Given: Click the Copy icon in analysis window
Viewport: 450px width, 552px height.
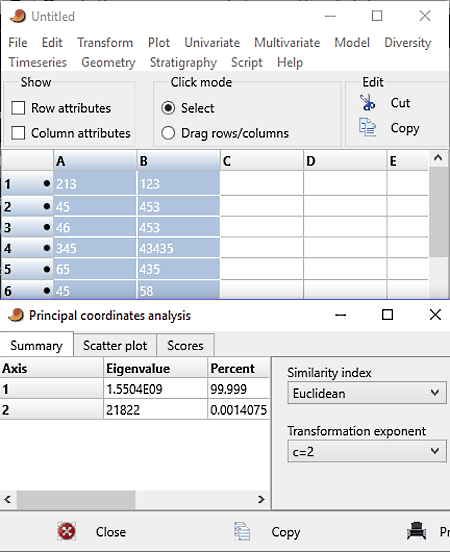Looking at the screenshot, I should pos(242,531).
